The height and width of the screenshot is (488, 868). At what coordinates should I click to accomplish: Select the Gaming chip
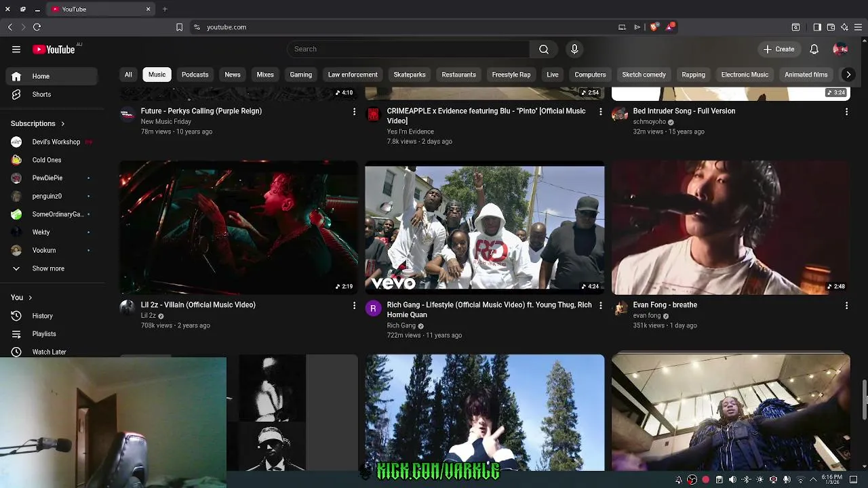tap(301, 75)
